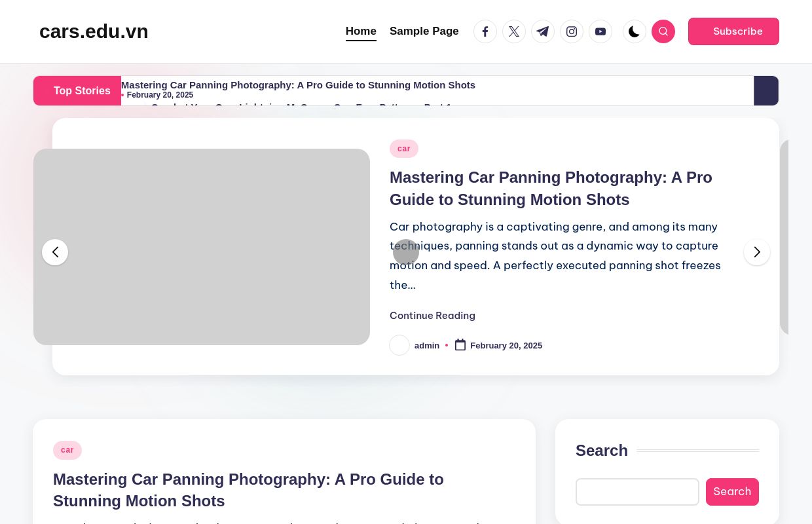The width and height of the screenshot is (812, 524).
Task: Click the ticker date February 20, 2025
Action: click(x=160, y=95)
